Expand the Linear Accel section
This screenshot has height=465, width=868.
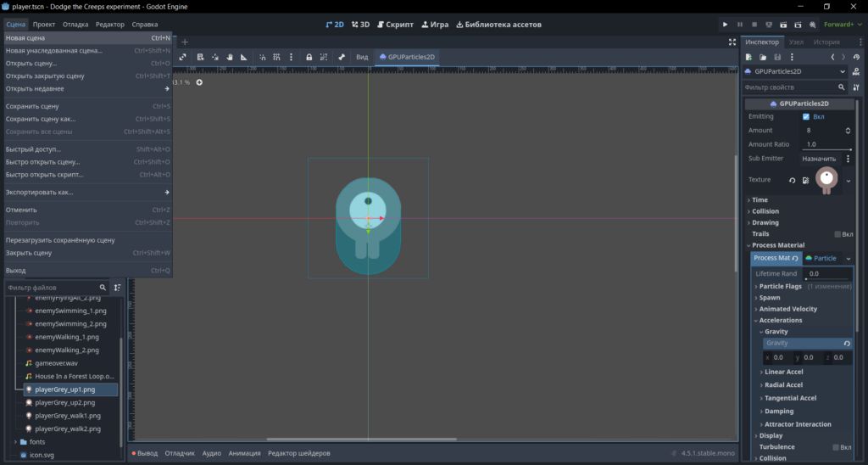coord(783,372)
